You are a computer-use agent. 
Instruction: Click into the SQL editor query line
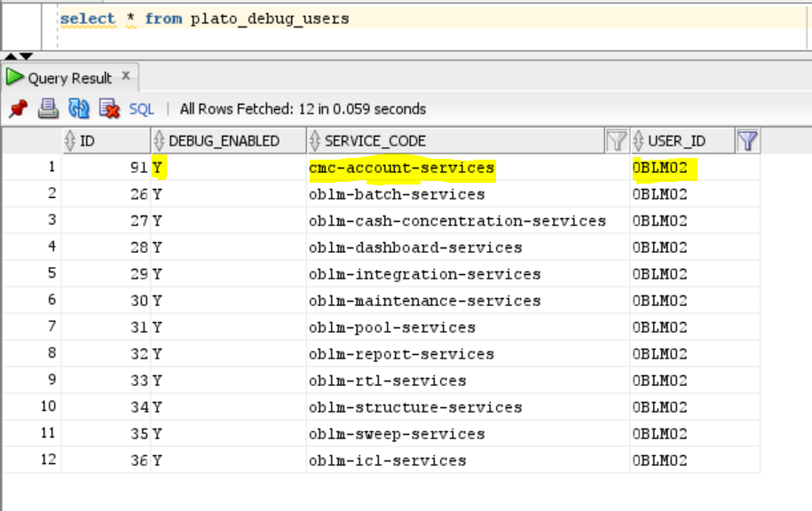pyautogui.click(x=432, y=19)
